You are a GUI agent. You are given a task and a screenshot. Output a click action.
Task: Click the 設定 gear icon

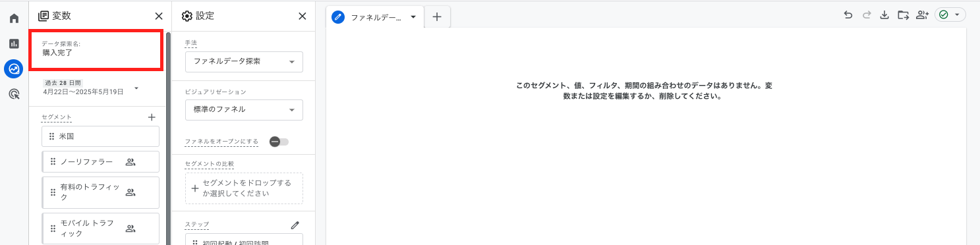pos(187,16)
